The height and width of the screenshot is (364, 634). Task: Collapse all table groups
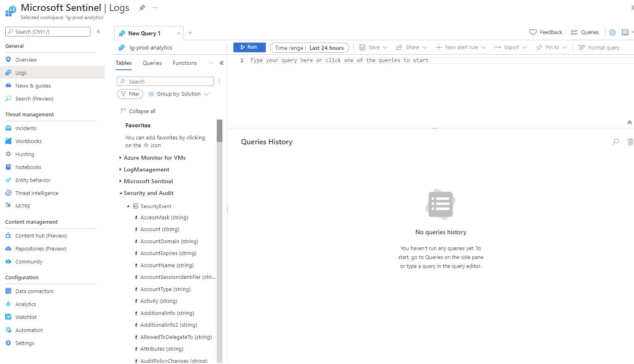(138, 111)
